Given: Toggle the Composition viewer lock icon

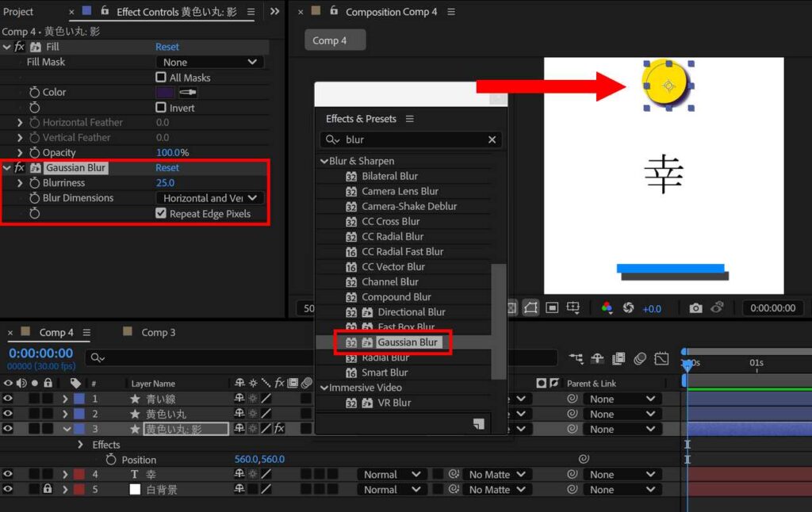Looking at the screenshot, I should click(334, 11).
